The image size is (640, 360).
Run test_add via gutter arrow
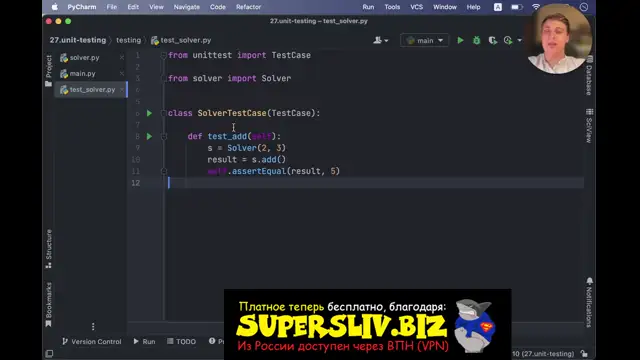149,136
